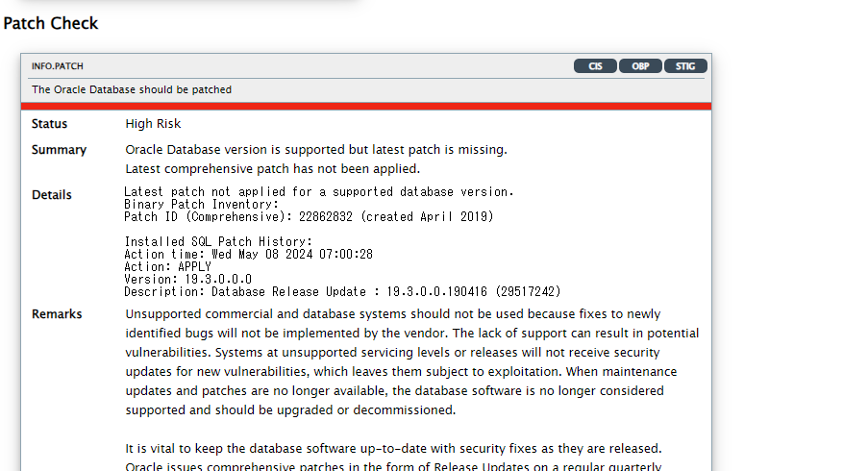Click the Database Release Update description line
868x471 pixels.
[x=342, y=291]
